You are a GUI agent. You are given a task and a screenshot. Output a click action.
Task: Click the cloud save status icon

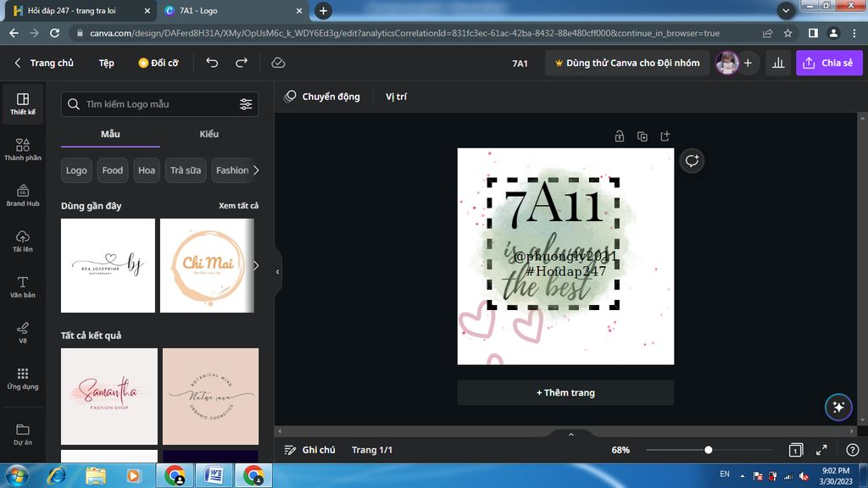click(278, 63)
